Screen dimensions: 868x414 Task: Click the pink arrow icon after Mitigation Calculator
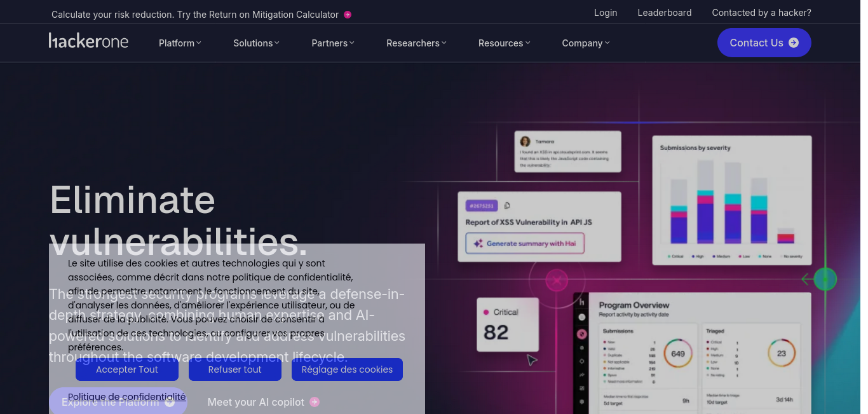(348, 15)
